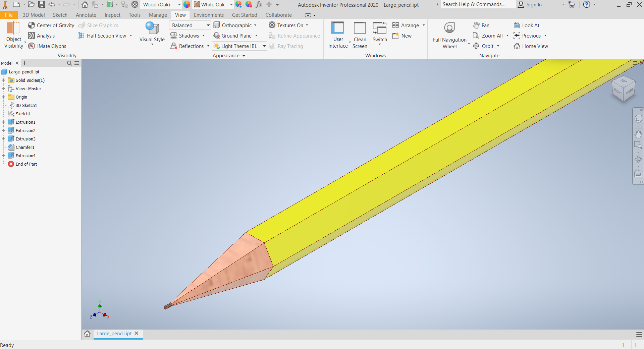This screenshot has width=644, height=349.
Task: Click the Center of Gravity icon
Action: pyautogui.click(x=32, y=25)
